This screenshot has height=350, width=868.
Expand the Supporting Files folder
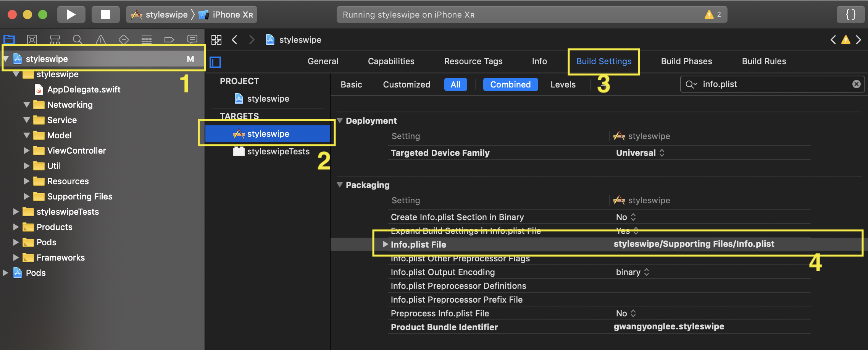[27, 196]
